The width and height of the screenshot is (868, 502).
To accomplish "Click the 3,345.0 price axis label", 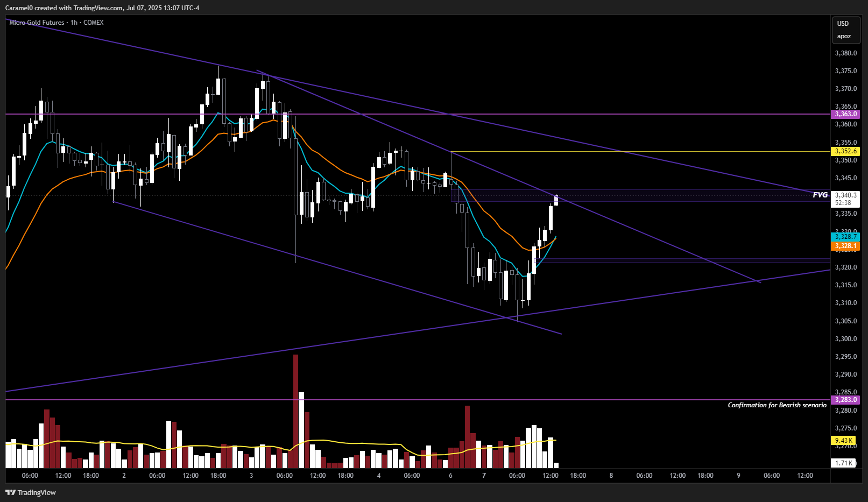I will click(x=846, y=178).
